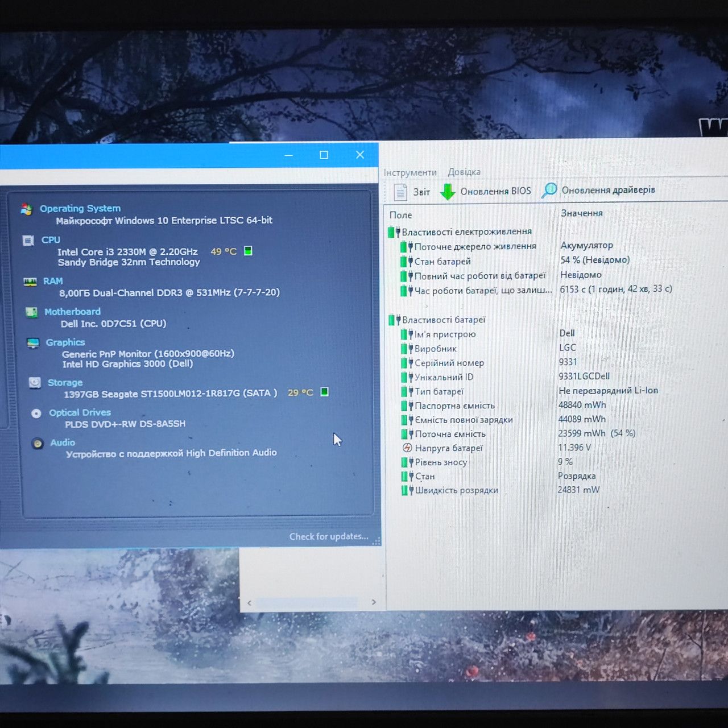Viewport: 728px width, 728px height.
Task: Click the Check for updates link
Action: [x=329, y=536]
